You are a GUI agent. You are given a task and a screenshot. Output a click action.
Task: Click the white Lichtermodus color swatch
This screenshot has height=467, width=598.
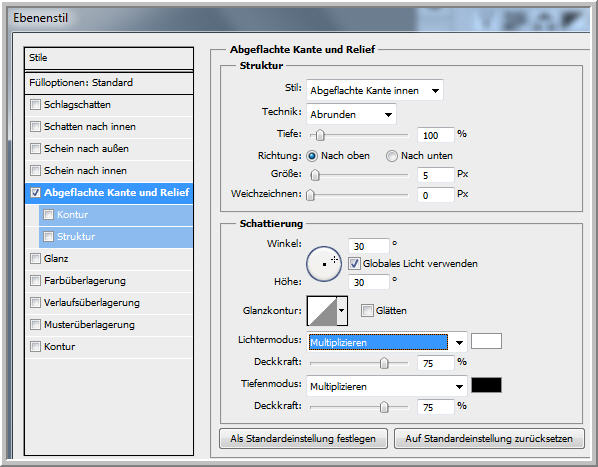point(486,341)
